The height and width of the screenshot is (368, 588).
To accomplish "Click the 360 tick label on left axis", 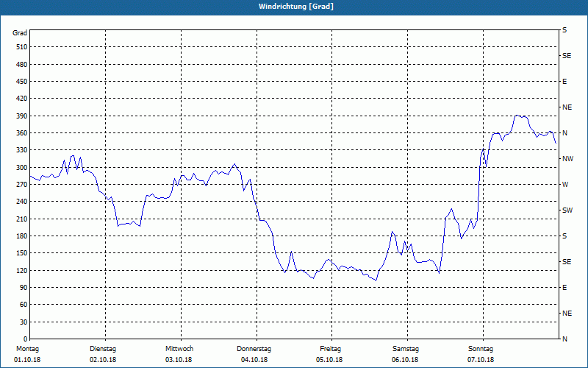I will pyautogui.click(x=20, y=133).
